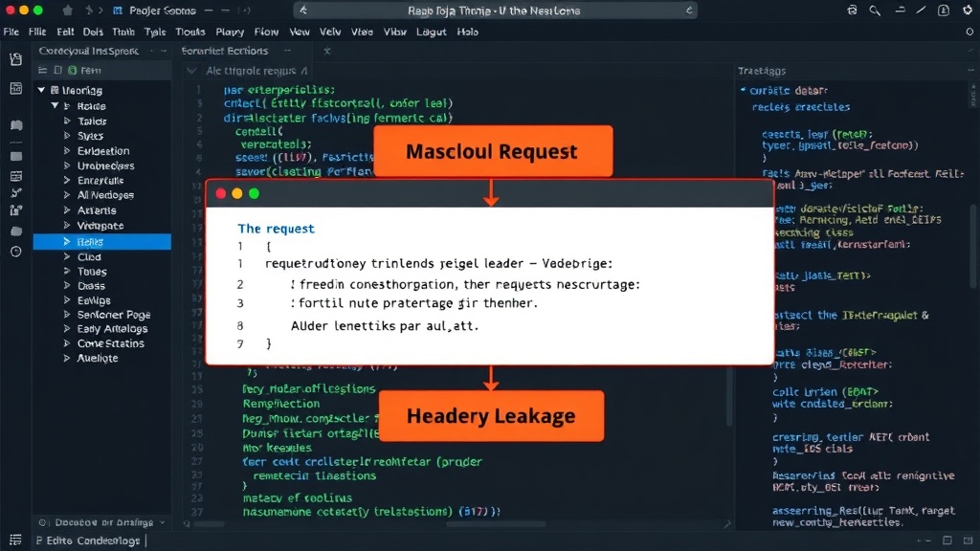Image resolution: width=980 pixels, height=551 pixels.
Task: Select the Cone Statins tree row label
Action: coord(111,343)
